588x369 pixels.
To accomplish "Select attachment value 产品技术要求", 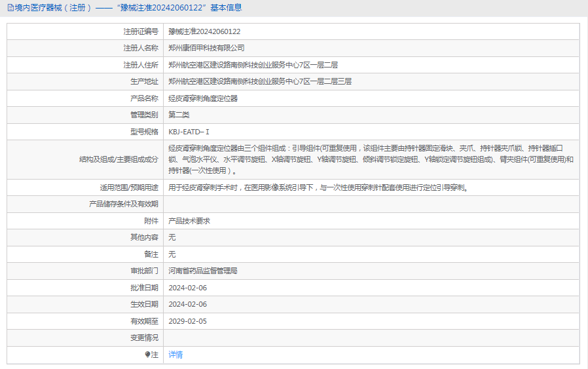I will (189, 221).
